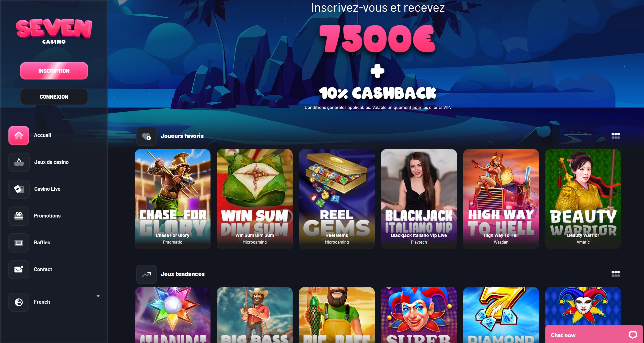Open Chat now widget
This screenshot has height=343, width=644.
pyautogui.click(x=594, y=334)
